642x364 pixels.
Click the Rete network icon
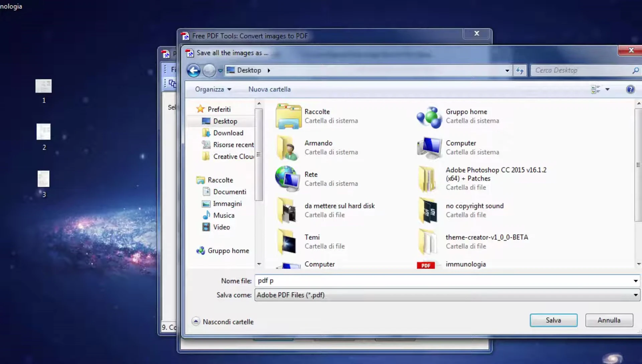pyautogui.click(x=288, y=179)
